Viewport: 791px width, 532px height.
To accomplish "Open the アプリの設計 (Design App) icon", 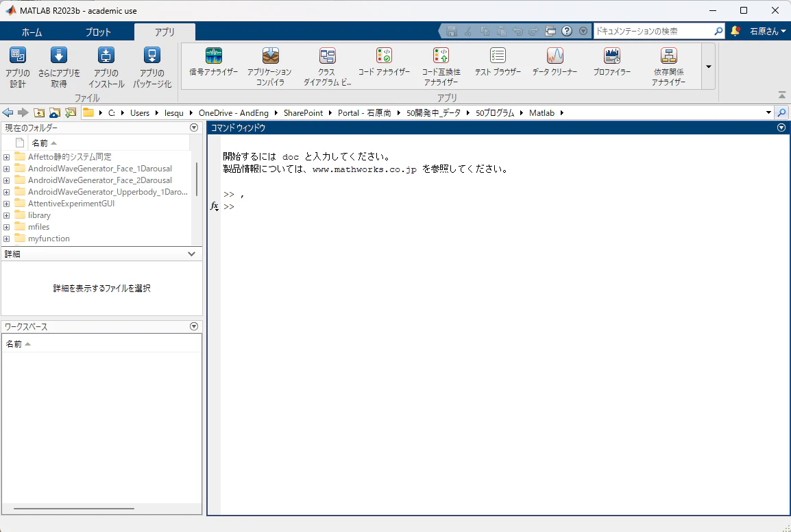I will tap(18, 56).
